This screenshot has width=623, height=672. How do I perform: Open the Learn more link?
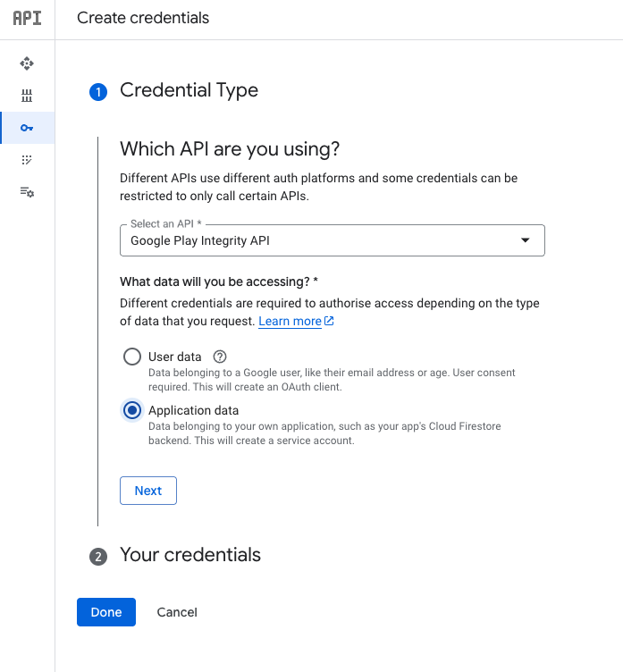290,321
